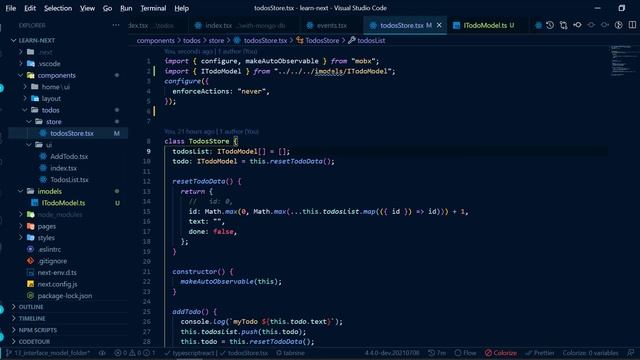
Task: Switch to the ITodoModel.ts tab
Action: (488, 25)
